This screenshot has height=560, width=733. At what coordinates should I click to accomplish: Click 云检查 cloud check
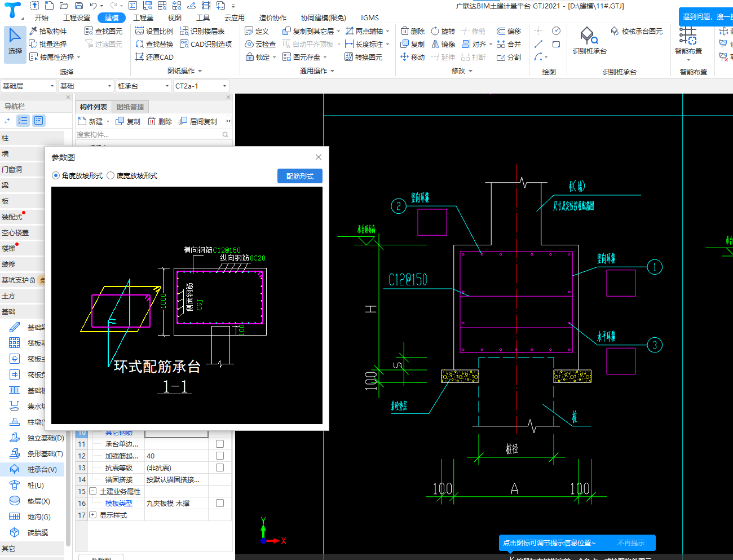pos(260,44)
